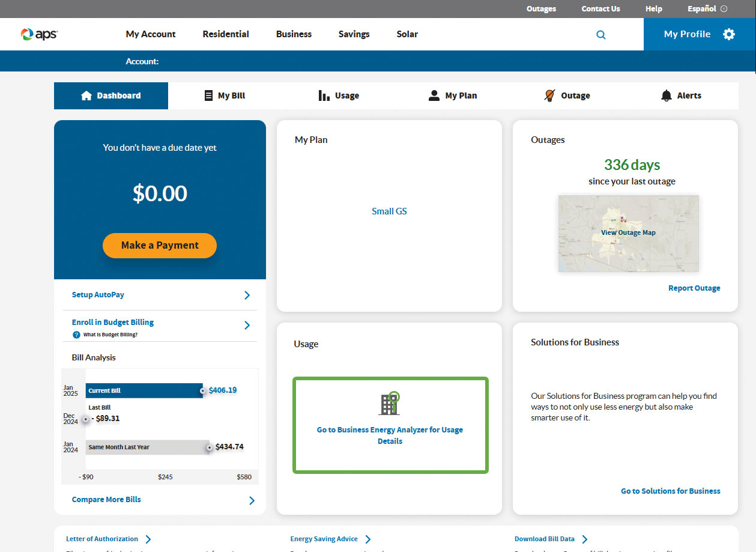
Task: Open the Solar menu
Action: 407,34
